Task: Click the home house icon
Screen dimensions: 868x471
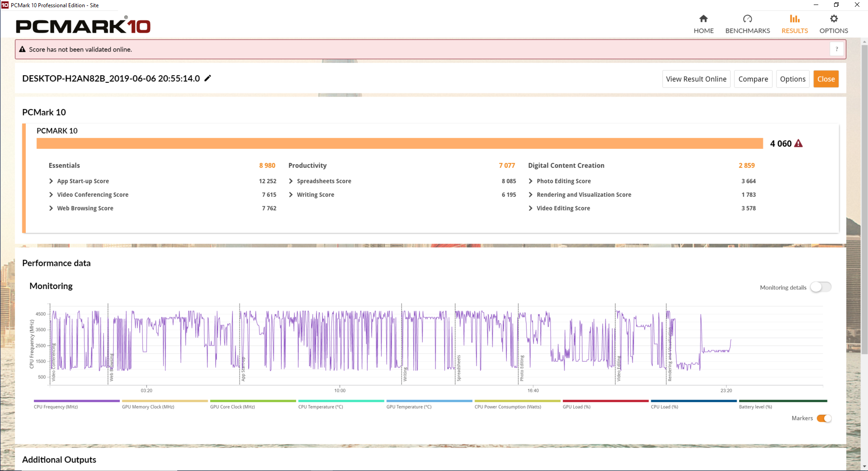Action: click(703, 19)
